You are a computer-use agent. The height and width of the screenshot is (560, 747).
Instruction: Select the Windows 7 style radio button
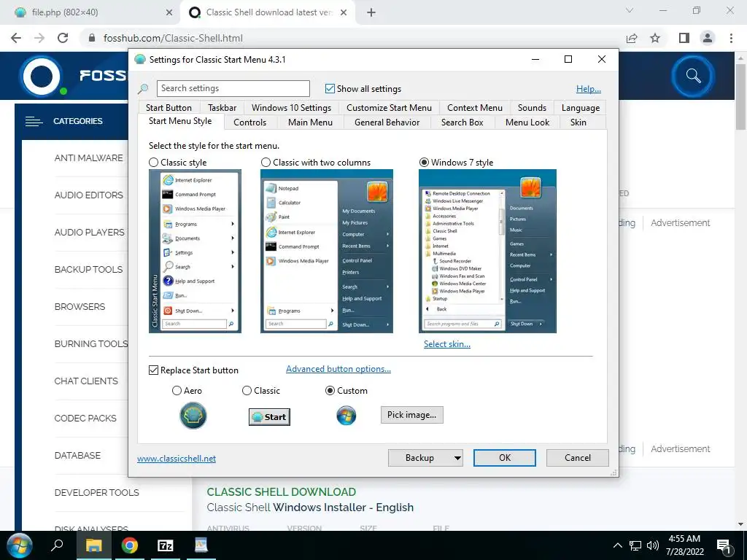424,163
